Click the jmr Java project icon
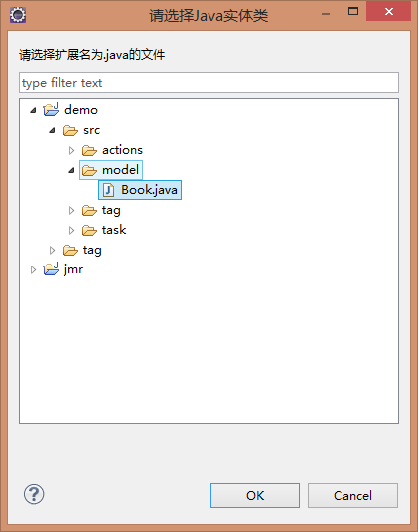 coord(51,269)
